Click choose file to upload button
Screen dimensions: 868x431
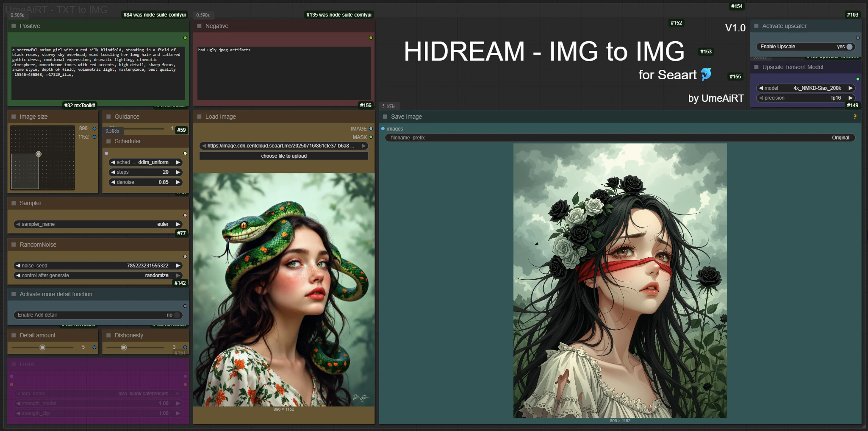284,156
